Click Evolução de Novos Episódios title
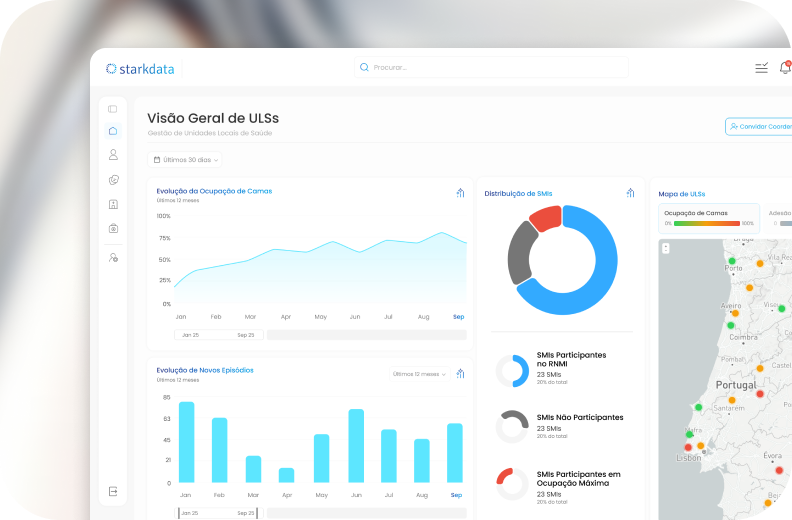Screen dimensions: 792x520 click(205, 370)
